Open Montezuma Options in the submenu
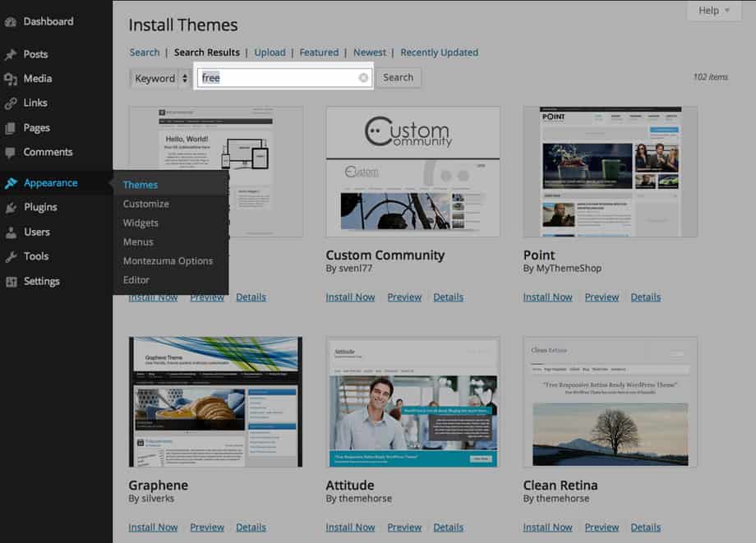756x543 pixels. [x=168, y=261]
